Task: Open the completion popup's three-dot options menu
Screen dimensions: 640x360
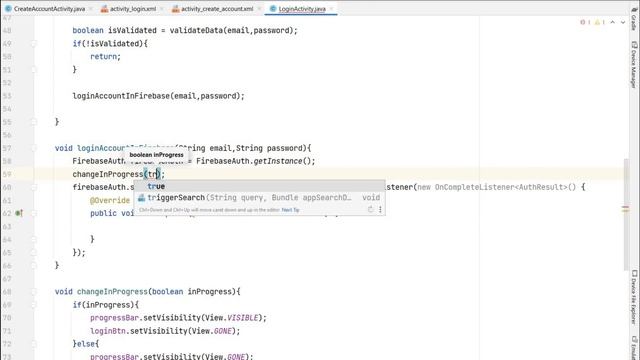Action: click(x=380, y=209)
